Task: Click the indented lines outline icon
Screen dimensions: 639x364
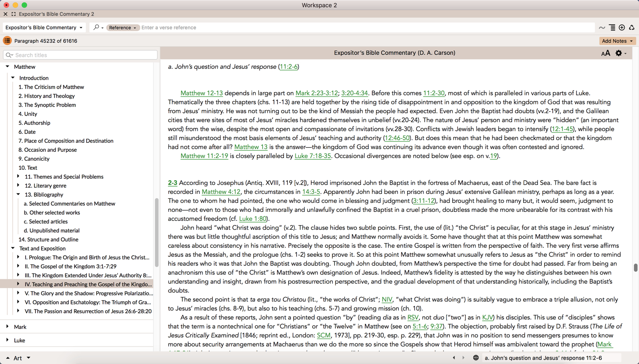Action: click(612, 28)
